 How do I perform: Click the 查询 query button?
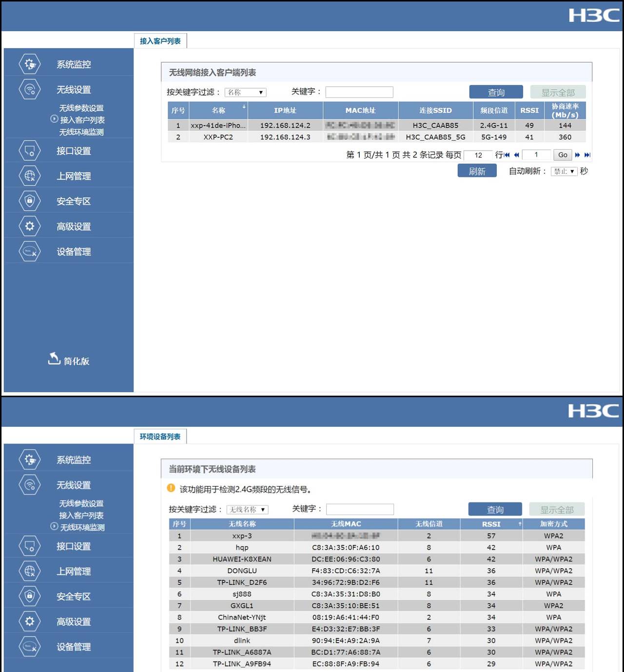coord(496,92)
